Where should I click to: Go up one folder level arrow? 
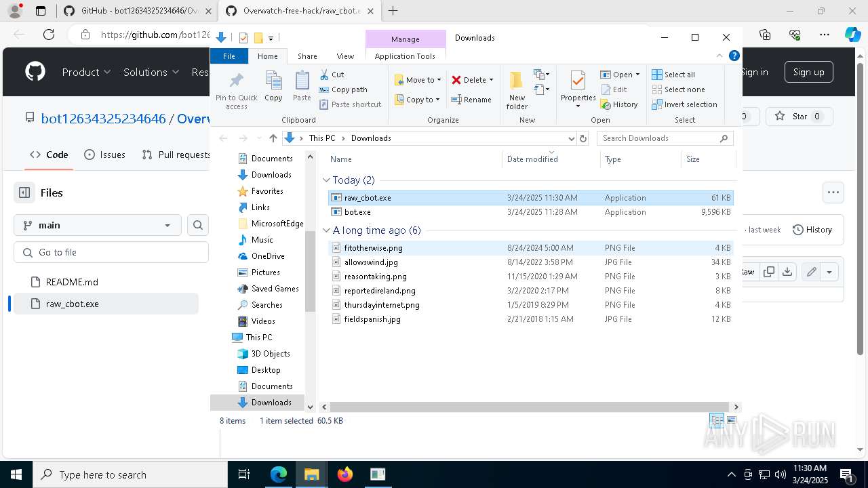[273, 138]
